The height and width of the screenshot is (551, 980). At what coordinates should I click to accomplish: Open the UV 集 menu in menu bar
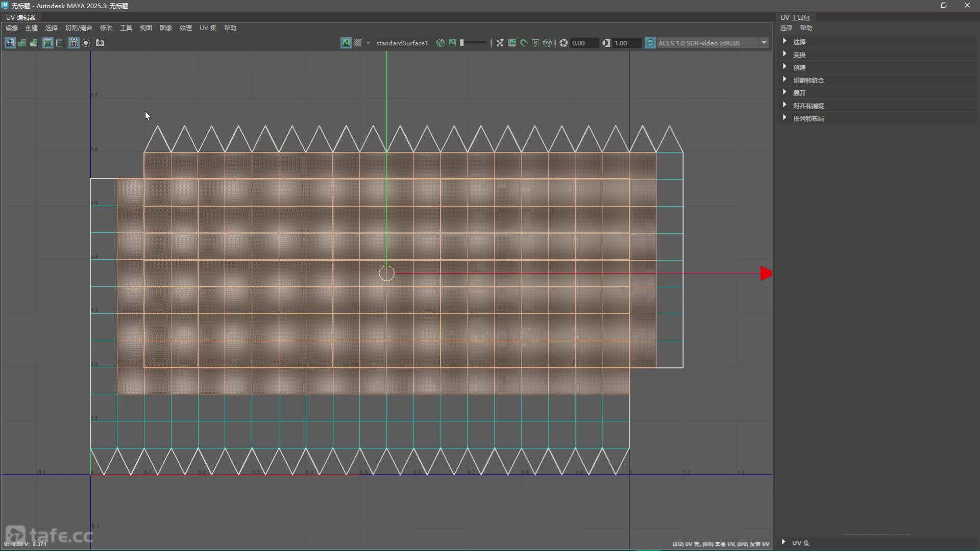coord(208,28)
